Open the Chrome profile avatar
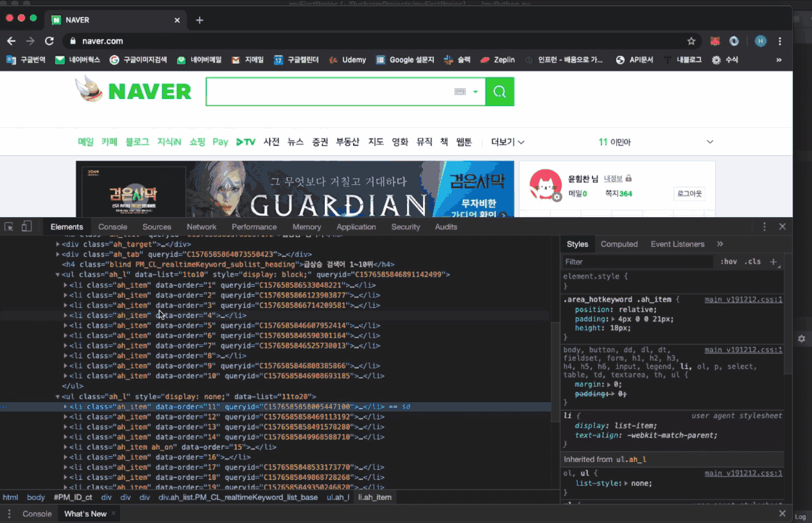Viewport: 812px width, 523px height. point(761,41)
